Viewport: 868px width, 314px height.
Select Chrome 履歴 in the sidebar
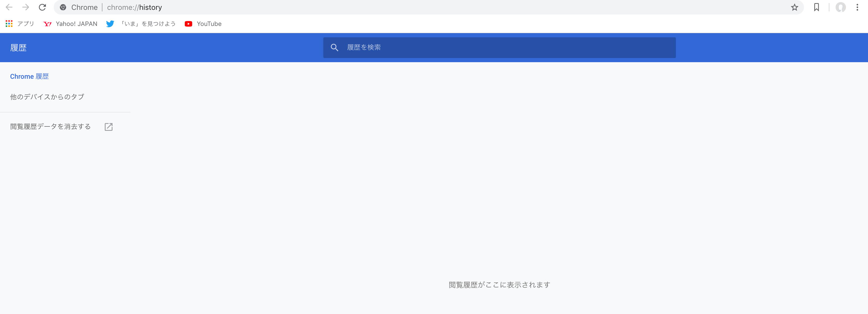click(x=29, y=76)
